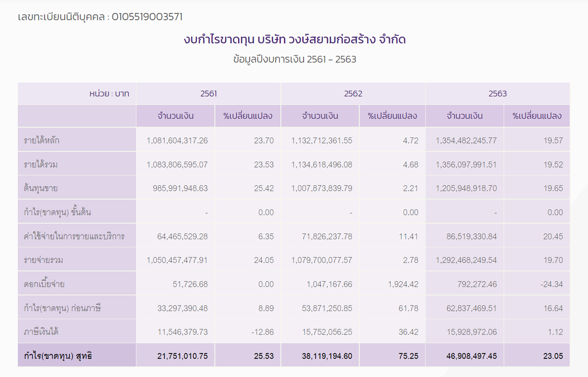Click the -24.34 interest change cell

coord(551,284)
